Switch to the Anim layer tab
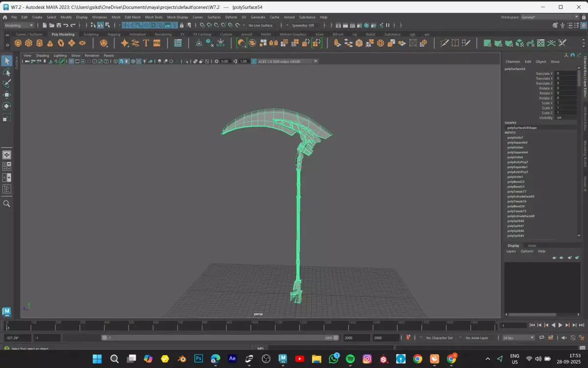The height and width of the screenshot is (368, 588). (532, 245)
